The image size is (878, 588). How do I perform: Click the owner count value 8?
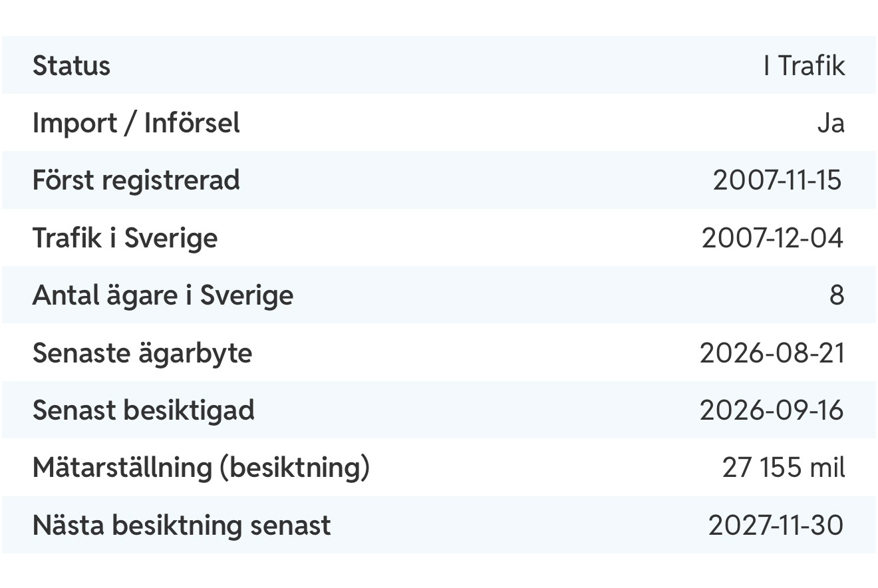coord(837,295)
